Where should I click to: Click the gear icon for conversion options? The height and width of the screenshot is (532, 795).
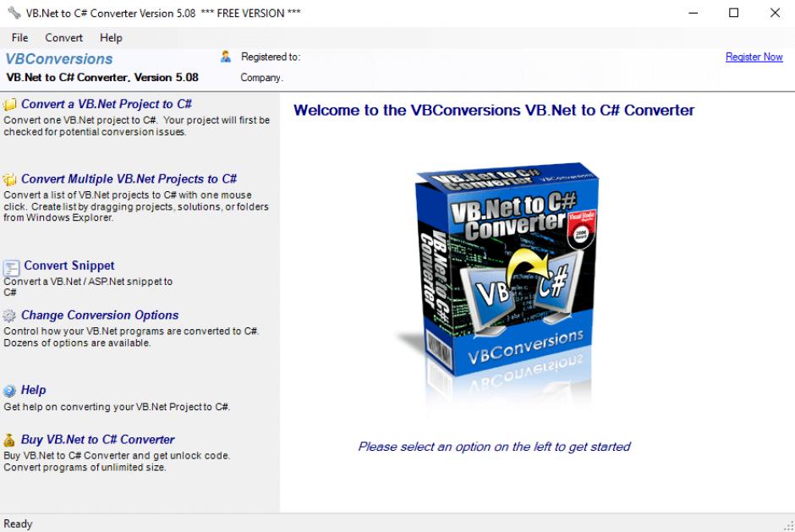click(x=9, y=316)
